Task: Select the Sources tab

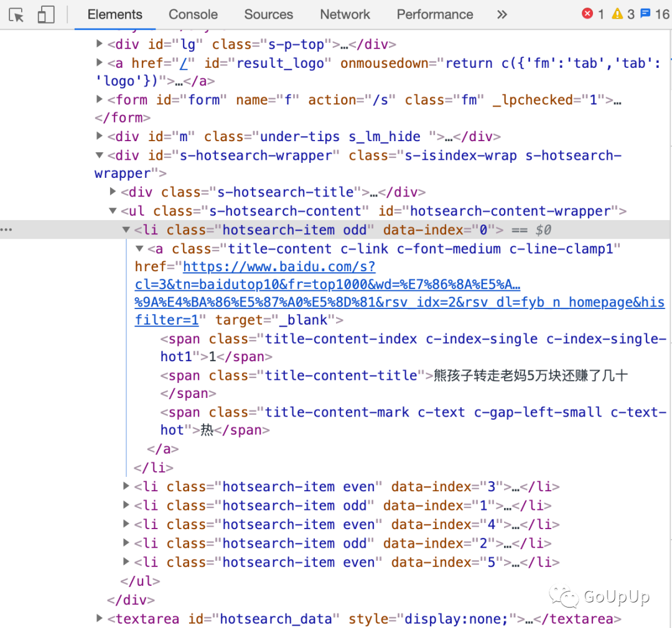Action: pos(268,14)
